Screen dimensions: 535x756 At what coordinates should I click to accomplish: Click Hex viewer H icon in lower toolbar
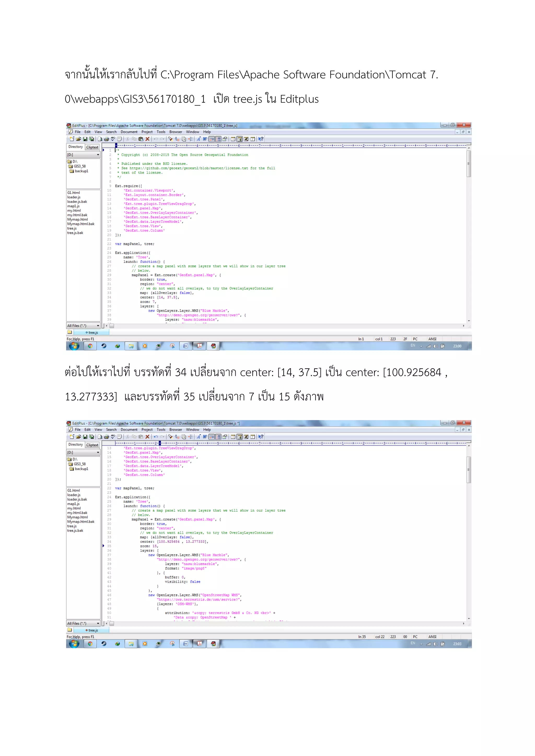click(120, 437)
